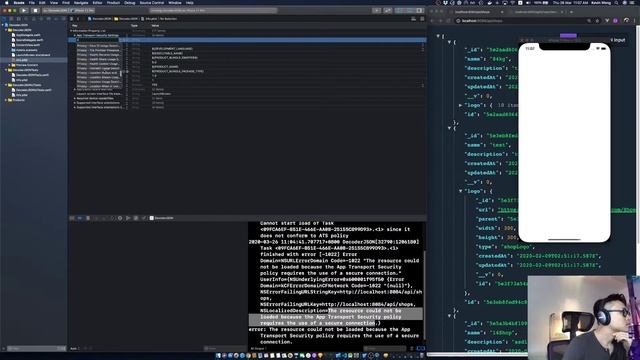Open the Editor menu
The width and height of the screenshot is (640, 360).
pyautogui.click(x=97, y=2)
